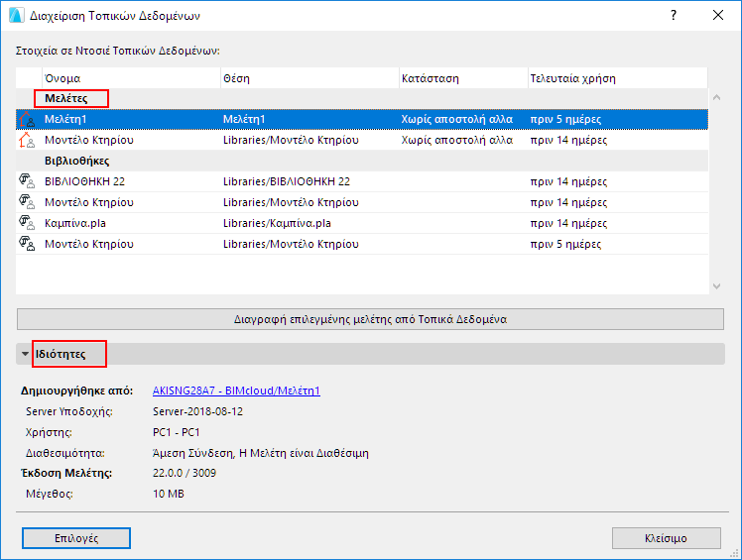
Task: Click the '22.0.0 / 3009' version value
Action: [185, 473]
